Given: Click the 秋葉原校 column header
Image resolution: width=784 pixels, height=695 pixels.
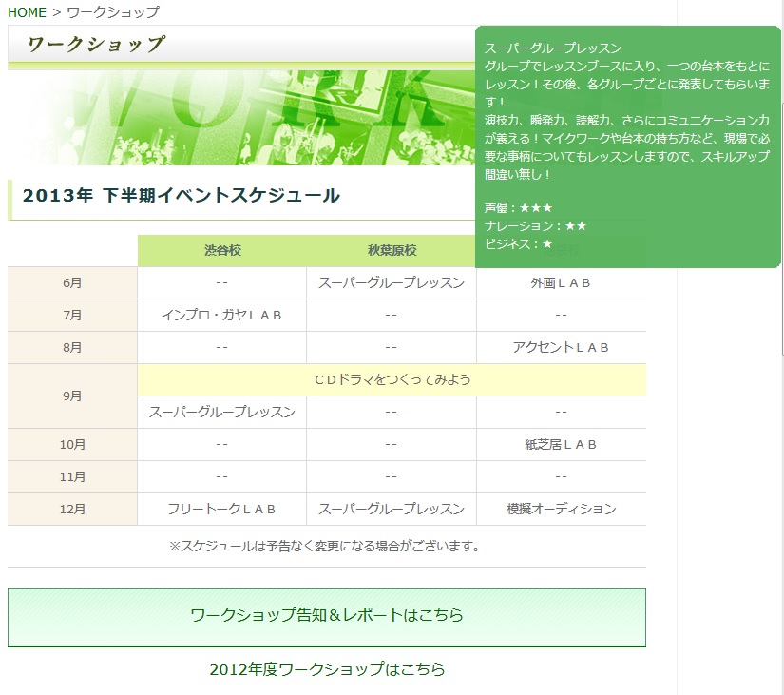Looking at the screenshot, I should tap(392, 251).
